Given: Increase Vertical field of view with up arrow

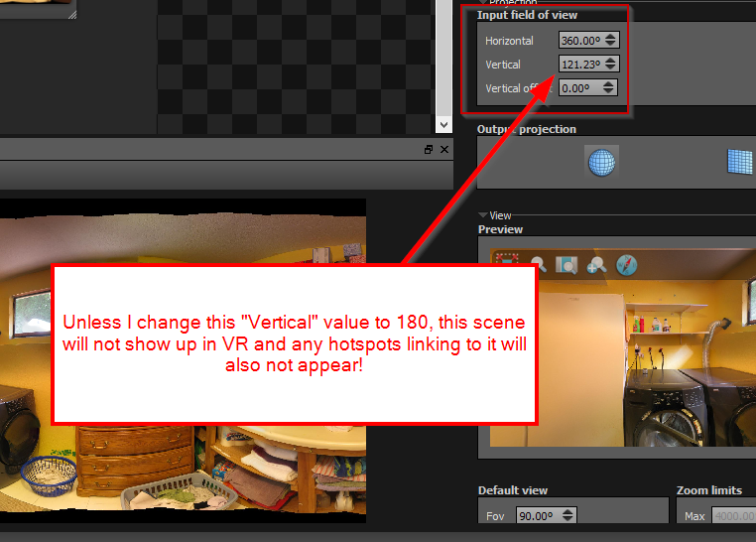Looking at the screenshot, I should (611, 60).
